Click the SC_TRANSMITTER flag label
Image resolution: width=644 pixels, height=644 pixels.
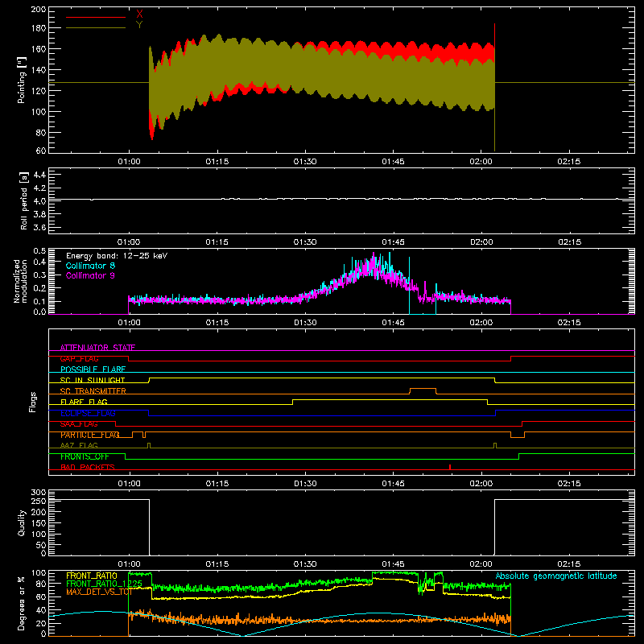coord(93,391)
